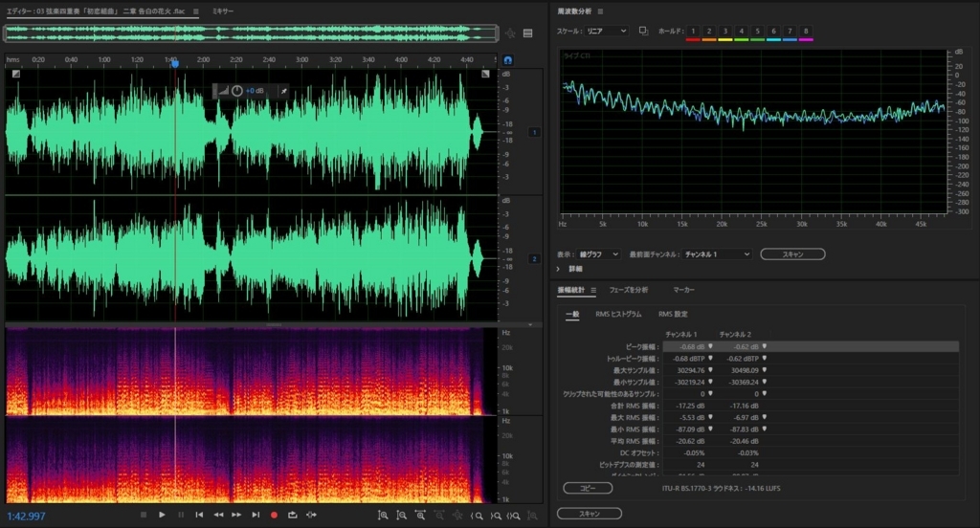
Task: Toggle channel 2 enable button
Action: coord(534,258)
